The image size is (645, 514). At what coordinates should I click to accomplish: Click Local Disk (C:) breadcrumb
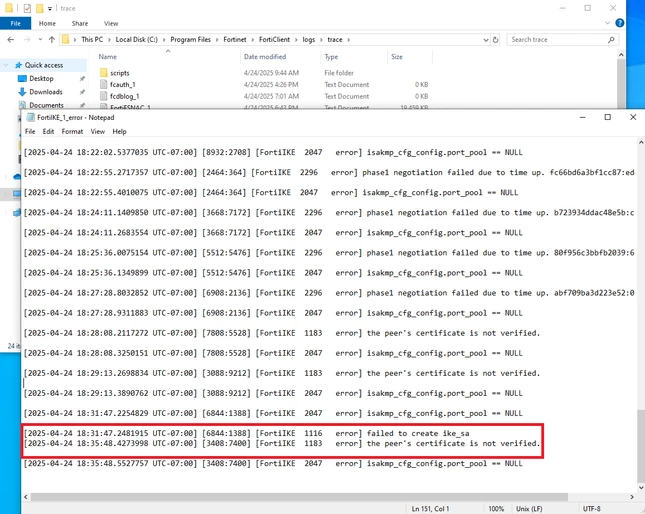pyautogui.click(x=137, y=39)
